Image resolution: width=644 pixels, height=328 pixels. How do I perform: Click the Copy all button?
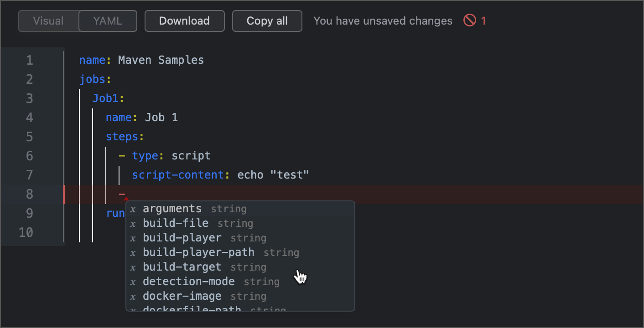point(267,20)
